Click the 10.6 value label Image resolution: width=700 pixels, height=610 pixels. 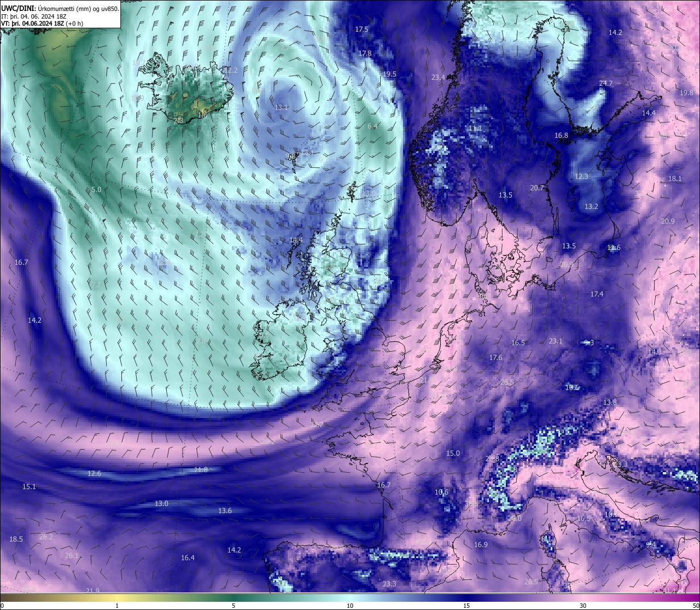[x=441, y=492]
